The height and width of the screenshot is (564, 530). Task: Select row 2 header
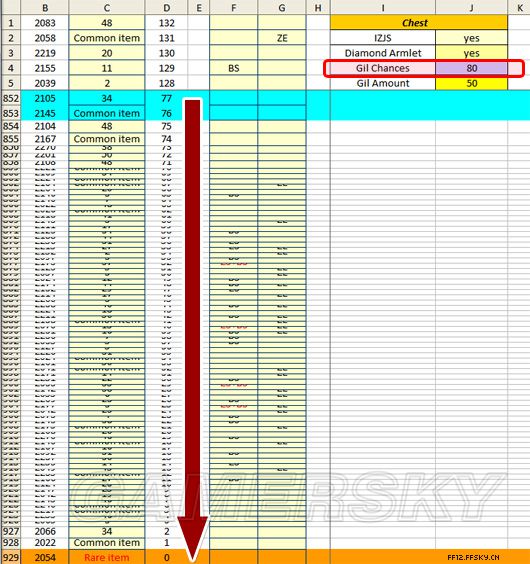pyautogui.click(x=11, y=38)
